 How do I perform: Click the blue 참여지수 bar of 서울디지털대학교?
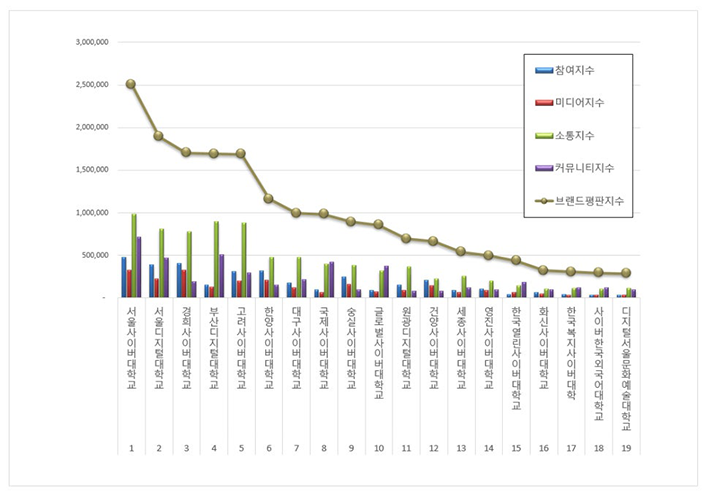[152, 281]
